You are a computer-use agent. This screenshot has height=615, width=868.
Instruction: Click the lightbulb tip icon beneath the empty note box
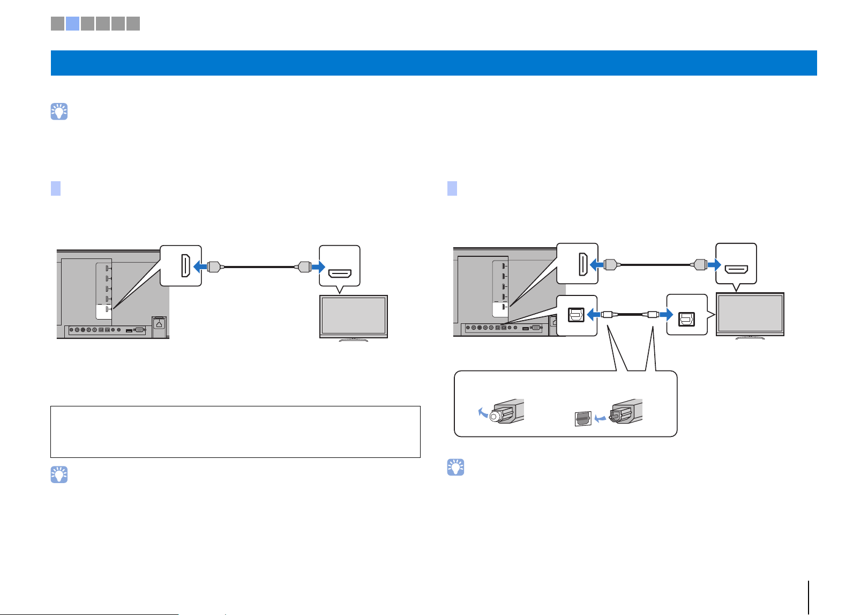(x=59, y=475)
